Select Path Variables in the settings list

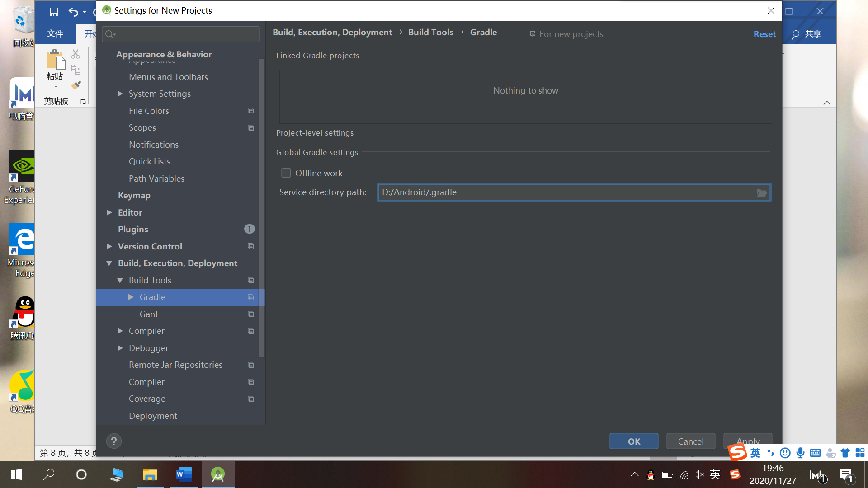[156, 178]
